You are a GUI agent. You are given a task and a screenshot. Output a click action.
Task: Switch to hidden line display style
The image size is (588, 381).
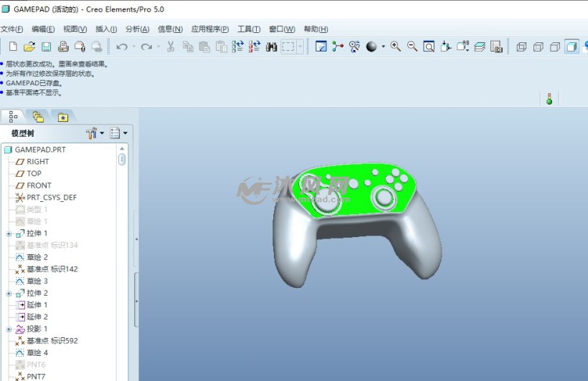point(538,47)
